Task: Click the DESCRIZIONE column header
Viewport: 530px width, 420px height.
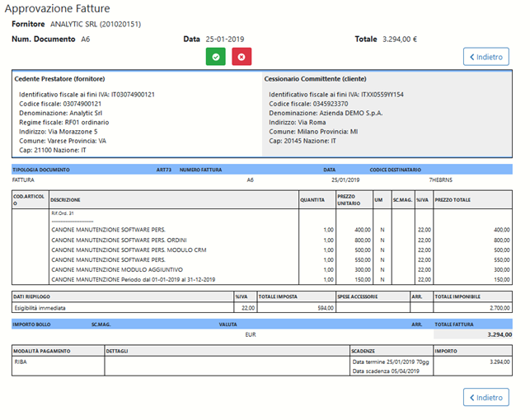Action: pos(66,199)
